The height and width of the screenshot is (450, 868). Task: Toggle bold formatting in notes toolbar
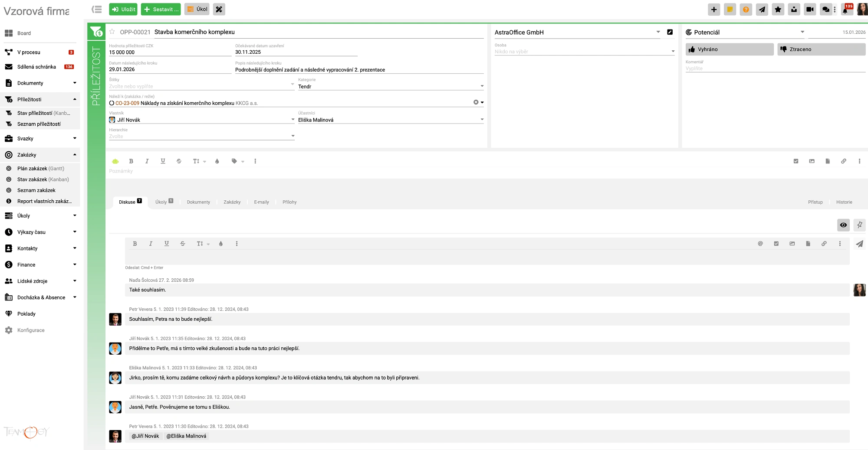pos(131,161)
